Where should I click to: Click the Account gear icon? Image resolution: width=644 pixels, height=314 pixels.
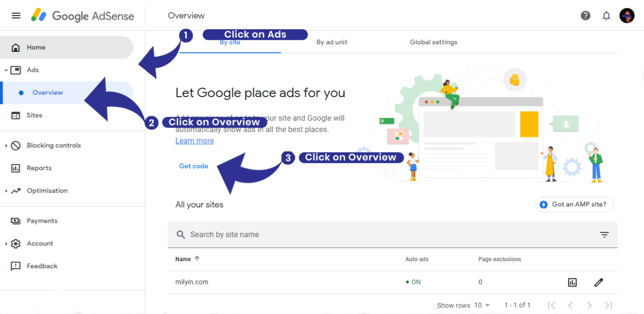coord(16,244)
